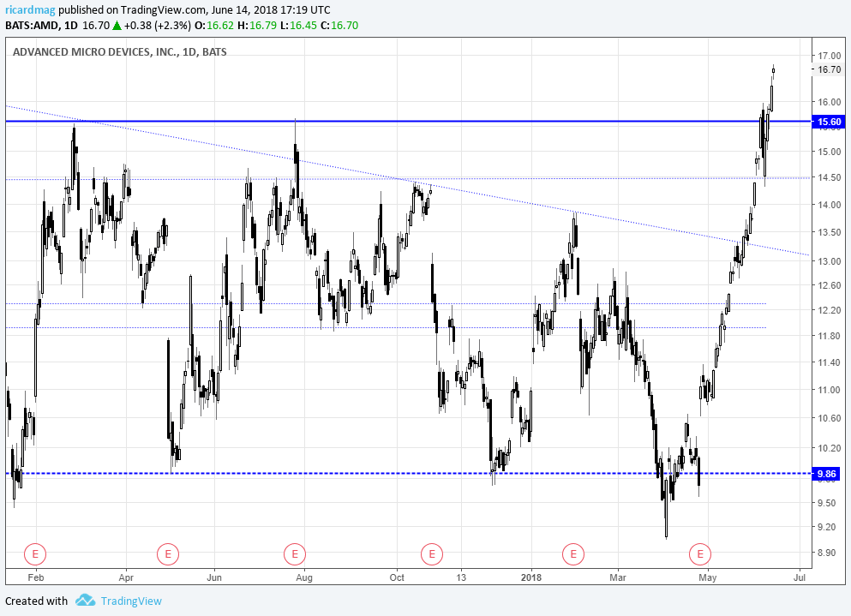
Task: Click the 9.20 price axis label
Action: (x=827, y=527)
